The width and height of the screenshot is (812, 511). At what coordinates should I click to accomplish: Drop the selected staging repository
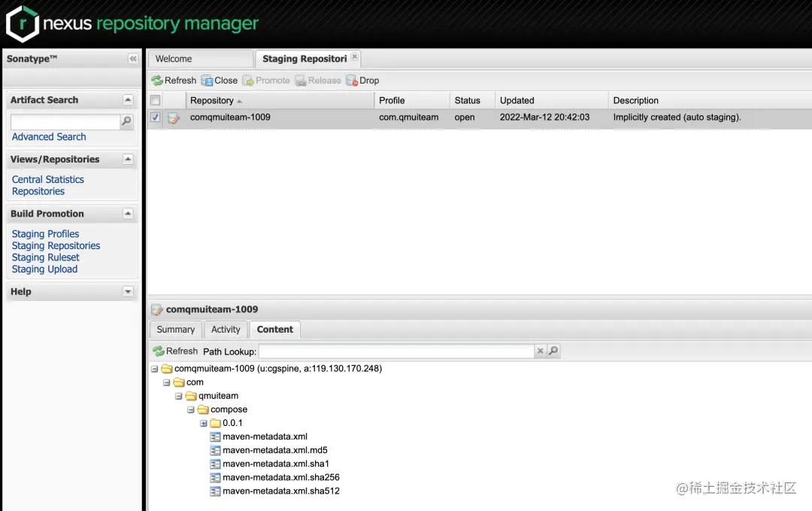[x=362, y=81]
